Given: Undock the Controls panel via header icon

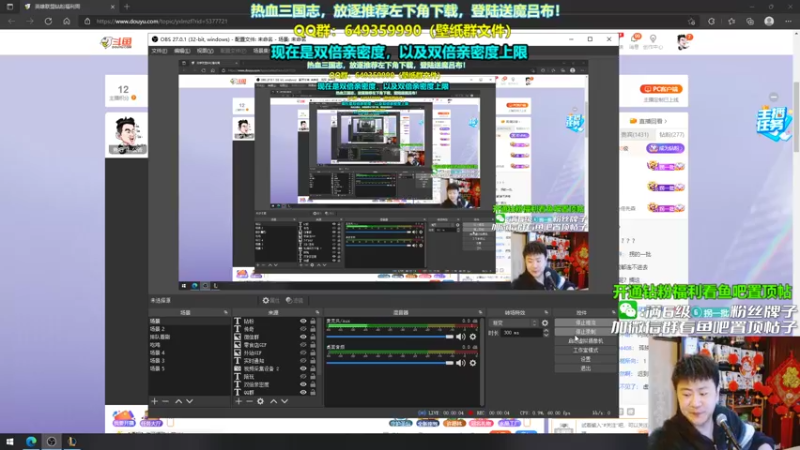Looking at the screenshot, I should click(x=613, y=312).
